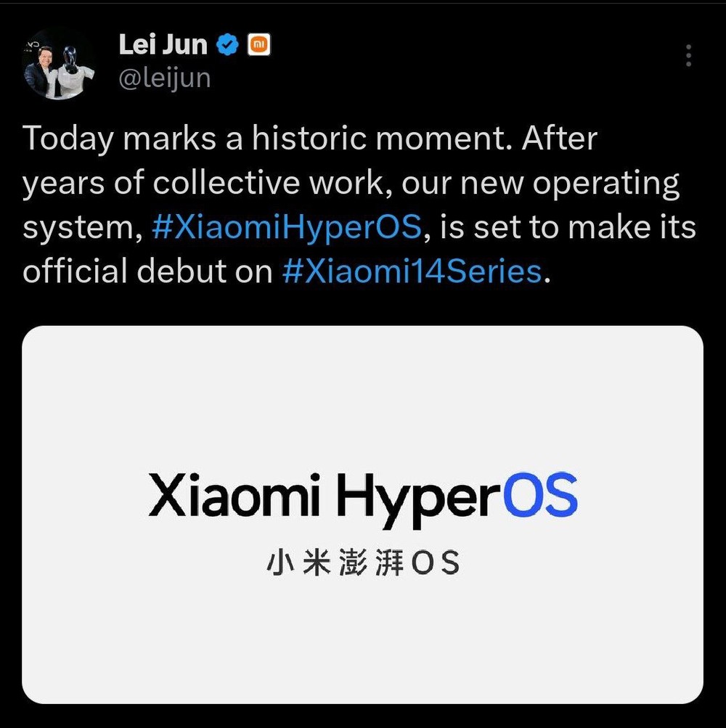
Task: Click 'is set to make its' tweet text
Action: click(567, 228)
